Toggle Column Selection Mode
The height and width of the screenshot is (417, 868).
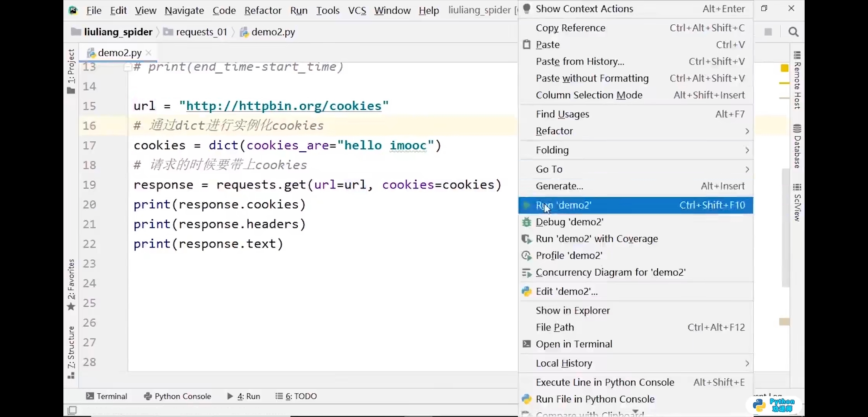pos(589,95)
